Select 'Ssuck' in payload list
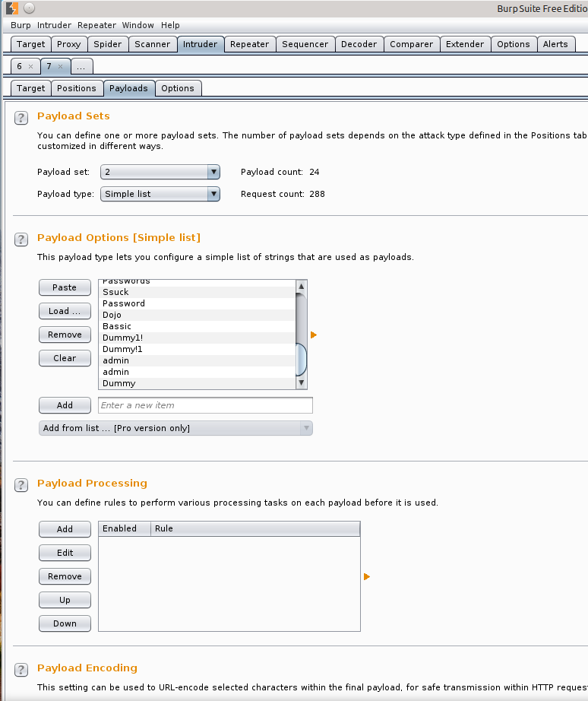 coord(197,293)
